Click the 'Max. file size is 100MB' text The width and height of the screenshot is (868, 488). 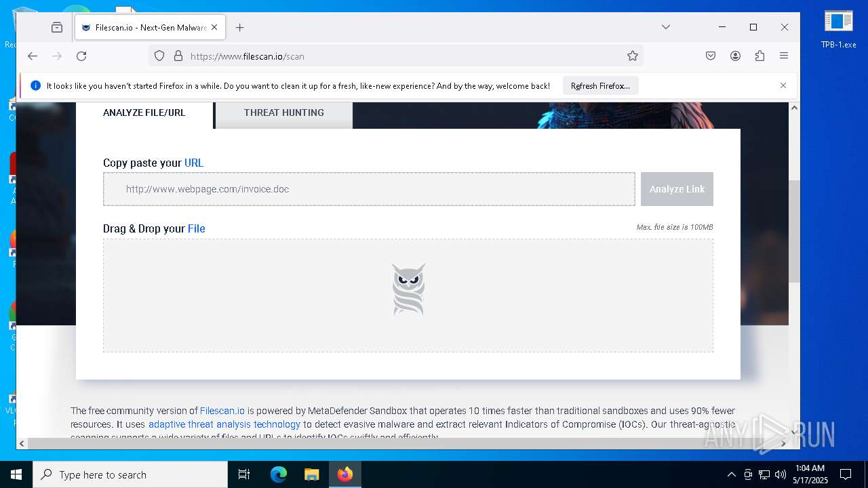(675, 227)
